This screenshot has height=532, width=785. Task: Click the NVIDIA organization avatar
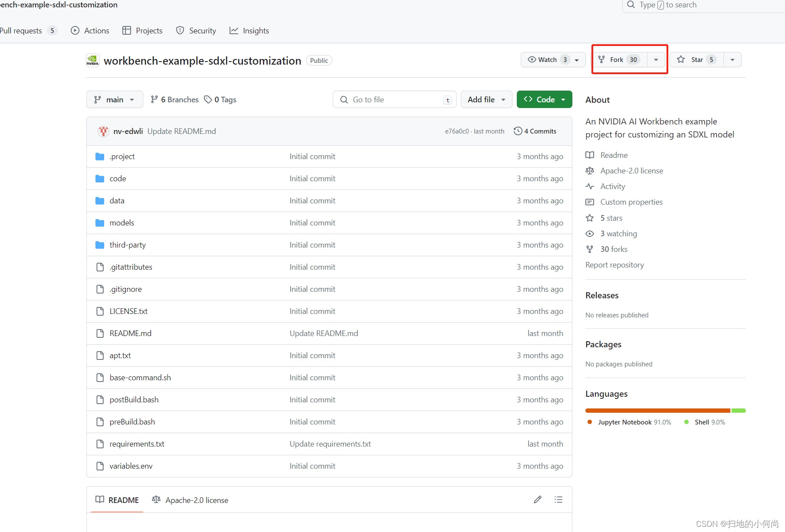point(92,60)
